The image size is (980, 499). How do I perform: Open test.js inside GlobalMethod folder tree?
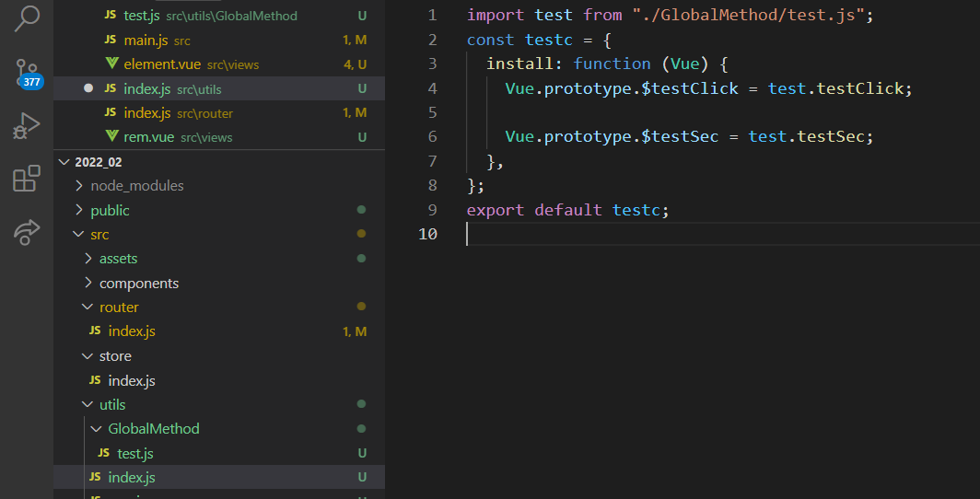coord(134,453)
